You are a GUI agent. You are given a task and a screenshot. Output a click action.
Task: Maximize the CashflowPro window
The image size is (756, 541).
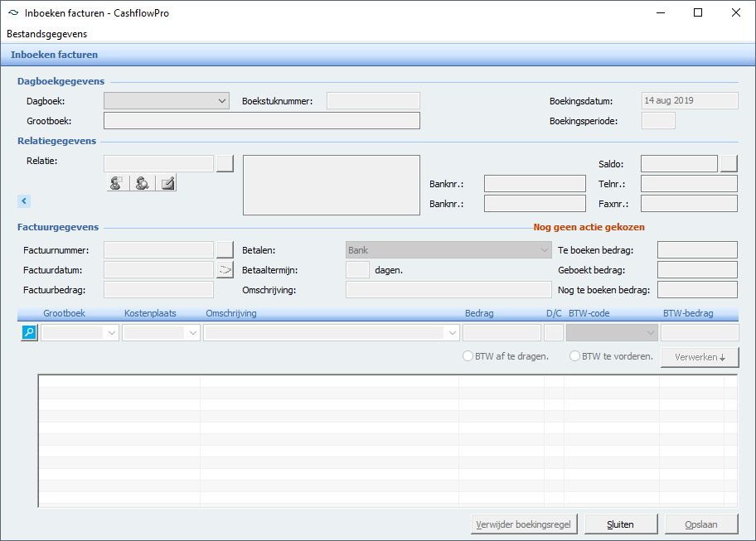coord(698,12)
